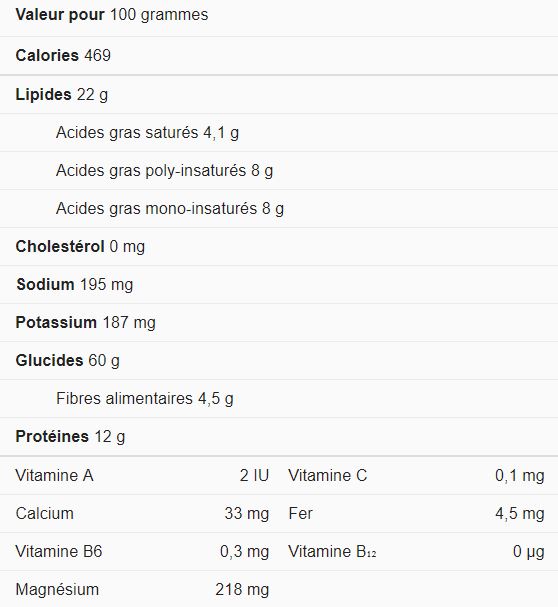Click the Protéines 12 g row

click(x=279, y=437)
